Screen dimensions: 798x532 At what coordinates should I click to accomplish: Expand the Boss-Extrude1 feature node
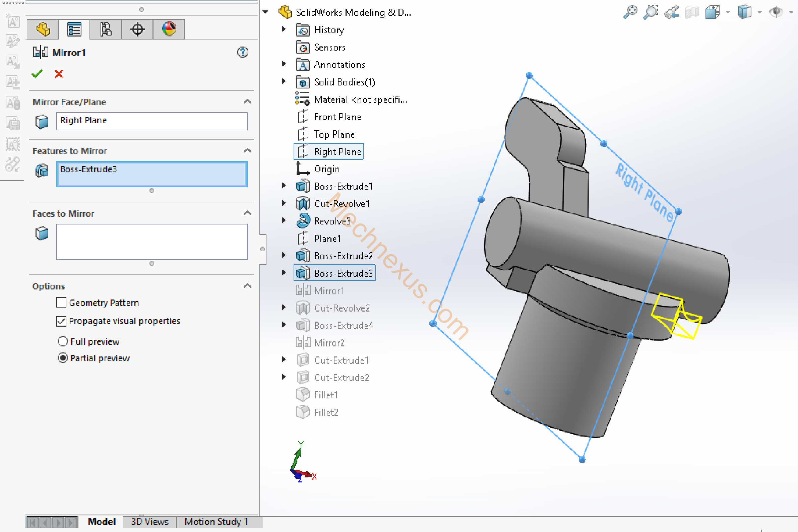[x=284, y=186]
